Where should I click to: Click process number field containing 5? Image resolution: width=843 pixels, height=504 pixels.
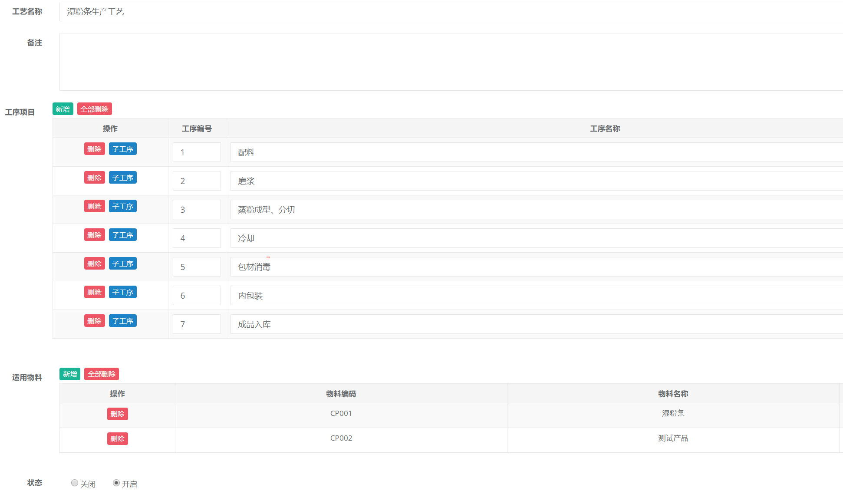(197, 267)
